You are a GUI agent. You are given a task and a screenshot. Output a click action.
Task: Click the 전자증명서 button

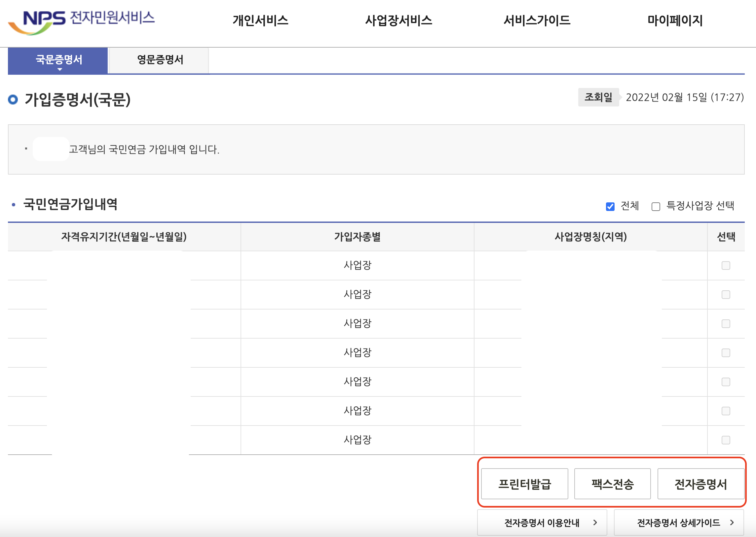[x=700, y=484]
